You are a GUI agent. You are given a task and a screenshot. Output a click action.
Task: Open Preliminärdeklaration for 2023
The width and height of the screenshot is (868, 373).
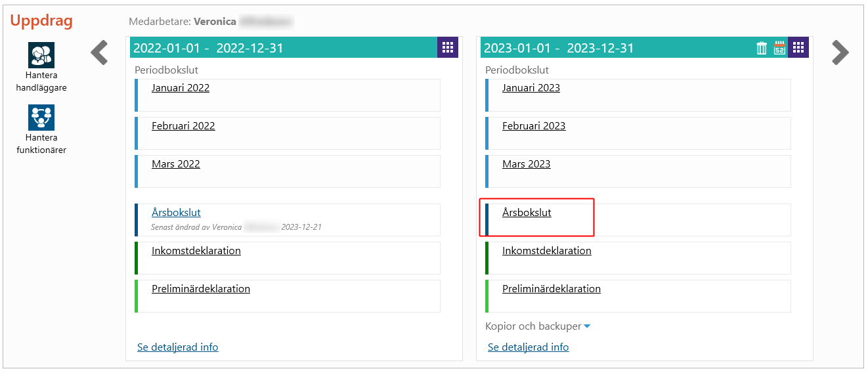click(552, 289)
